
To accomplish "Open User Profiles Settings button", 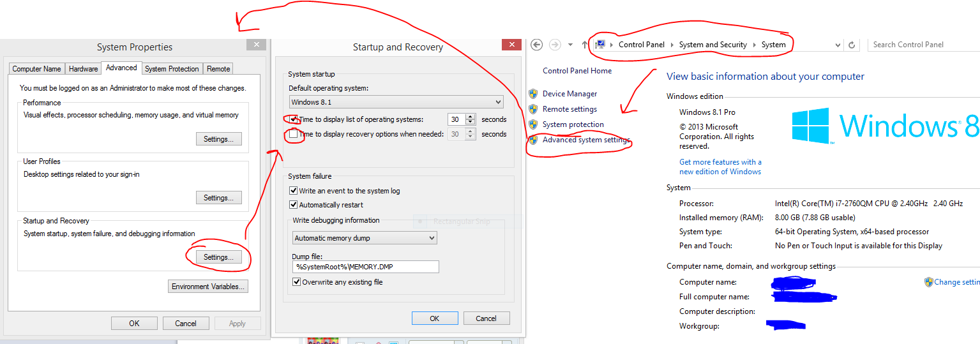I will click(218, 198).
